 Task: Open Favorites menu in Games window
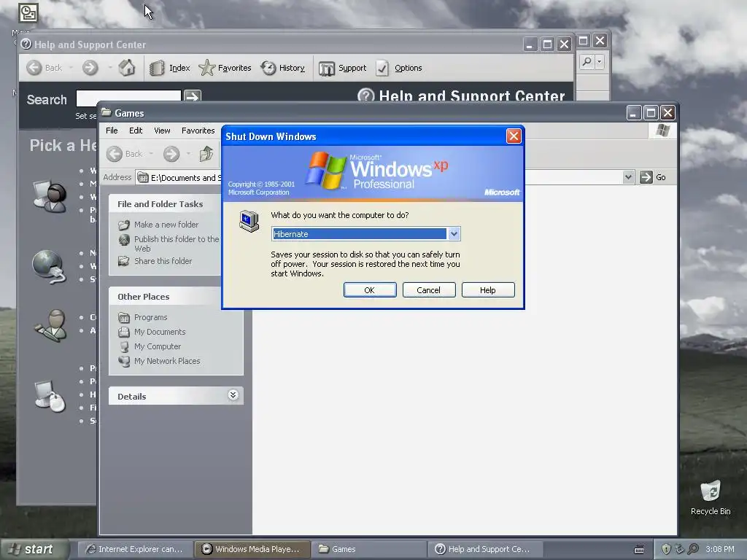click(x=198, y=131)
